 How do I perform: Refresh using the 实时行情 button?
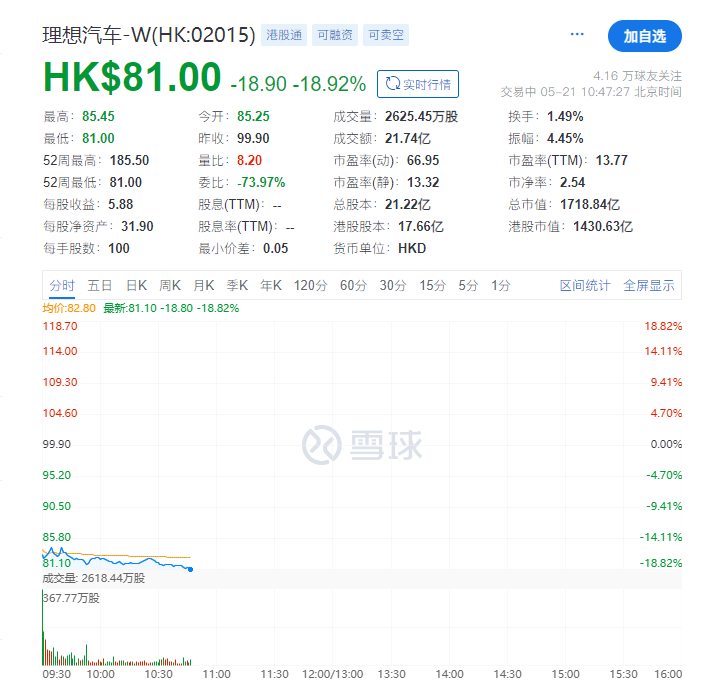[x=418, y=84]
